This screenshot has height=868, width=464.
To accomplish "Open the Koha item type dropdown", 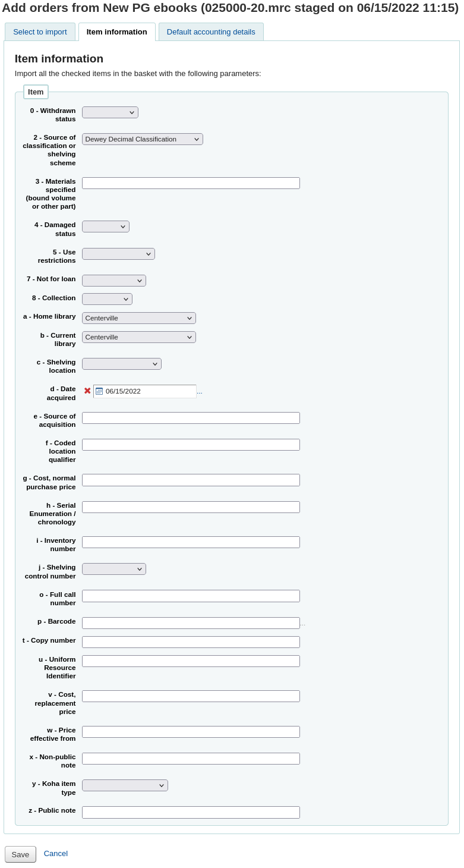I will [124, 785].
